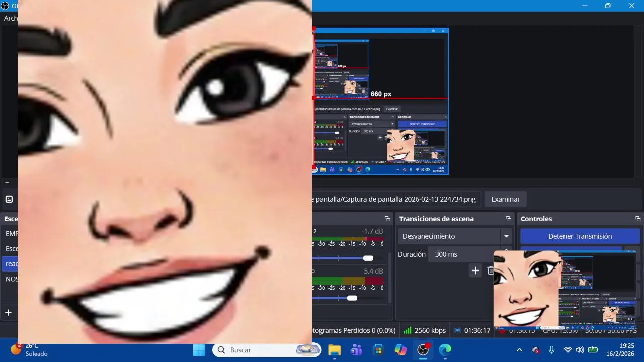
Task: Click the 'Transiciones de escena' panel title
Action: click(436, 219)
